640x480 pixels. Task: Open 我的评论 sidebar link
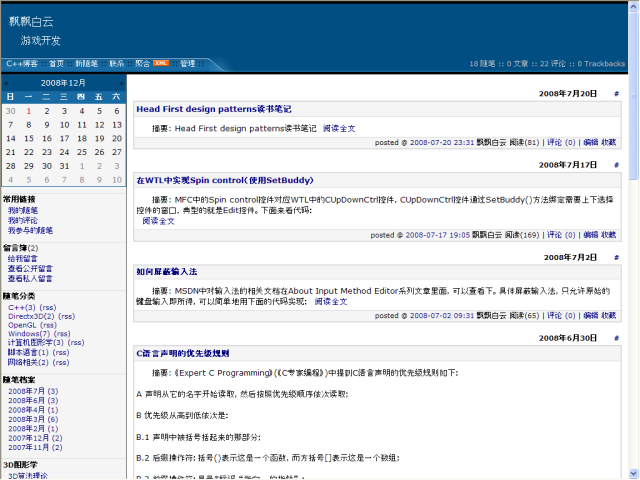click(x=23, y=221)
